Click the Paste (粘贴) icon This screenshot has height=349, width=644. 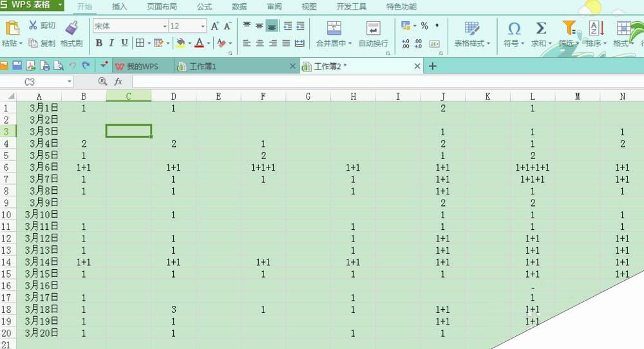click(12, 28)
